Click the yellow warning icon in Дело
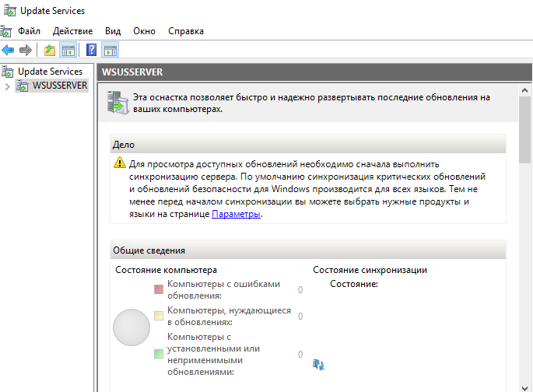The width and height of the screenshot is (533, 392). click(x=119, y=163)
